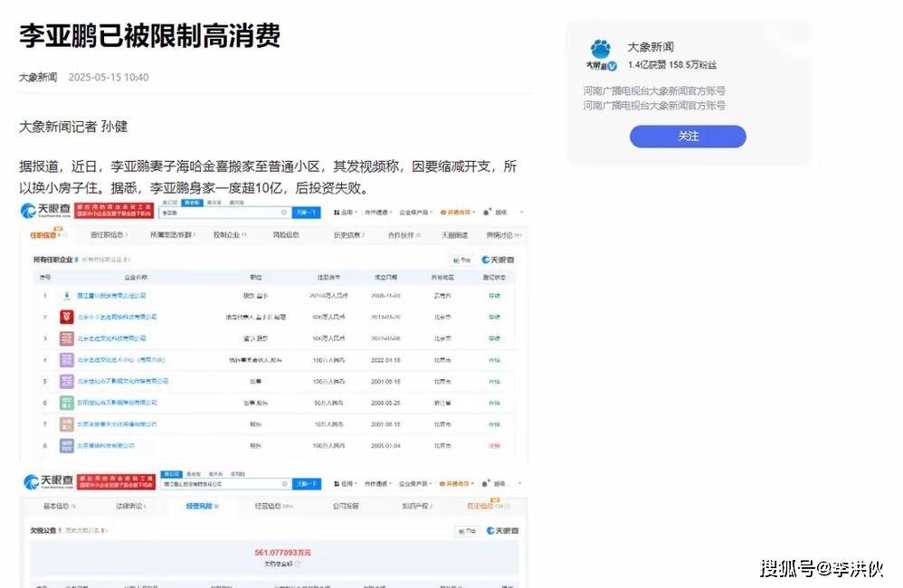Switch to the 基本信息 tab
This screenshot has height=588, width=903.
60,506
